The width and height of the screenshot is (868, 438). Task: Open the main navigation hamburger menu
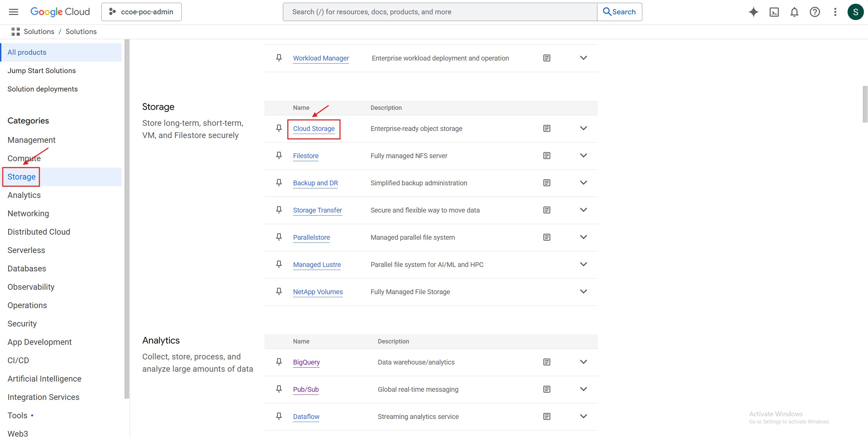14,12
